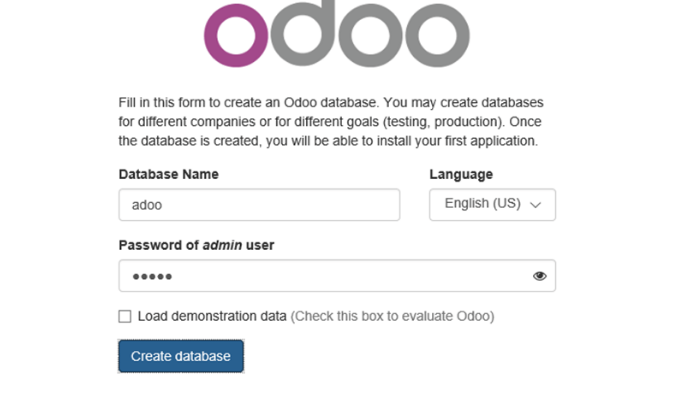Click the 'Language' field label

pos(461,174)
